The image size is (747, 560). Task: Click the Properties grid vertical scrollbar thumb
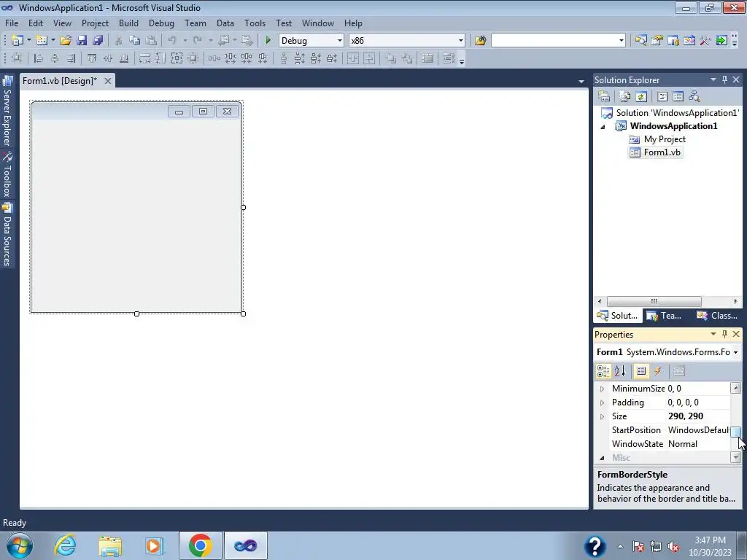[735, 432]
